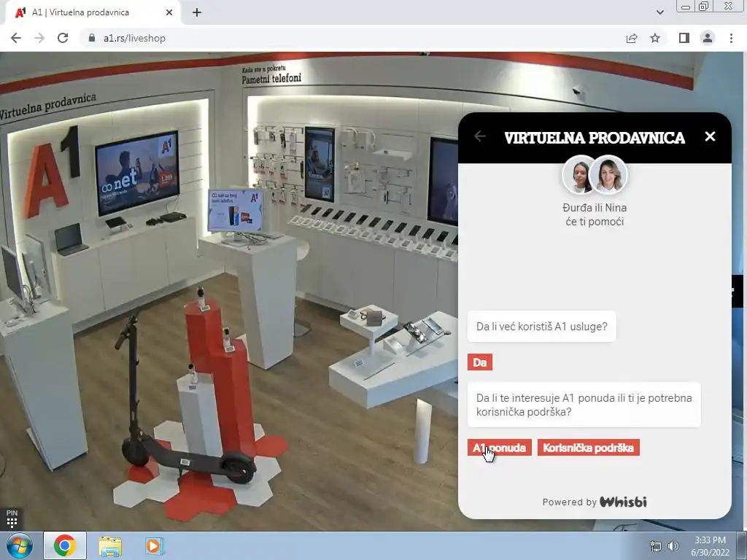747x560 pixels.
Task: Open the network tray icon
Action: 656,546
